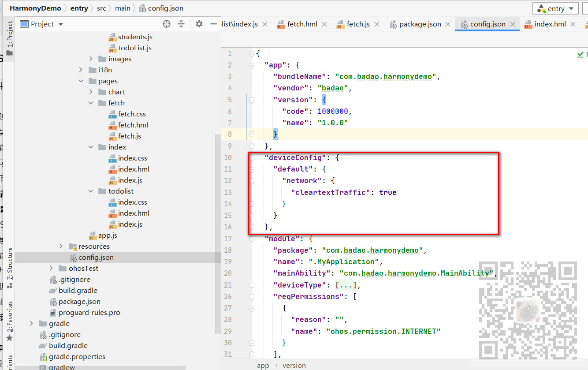Click the locate current file target icon
Viewport: 588px width, 370px height.
tap(166, 24)
